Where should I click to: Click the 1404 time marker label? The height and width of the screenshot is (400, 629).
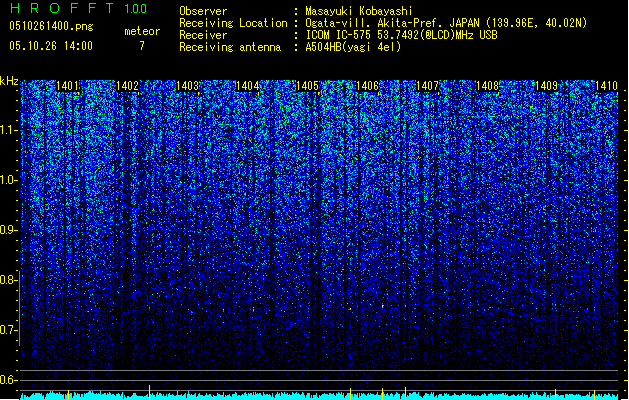[248, 86]
